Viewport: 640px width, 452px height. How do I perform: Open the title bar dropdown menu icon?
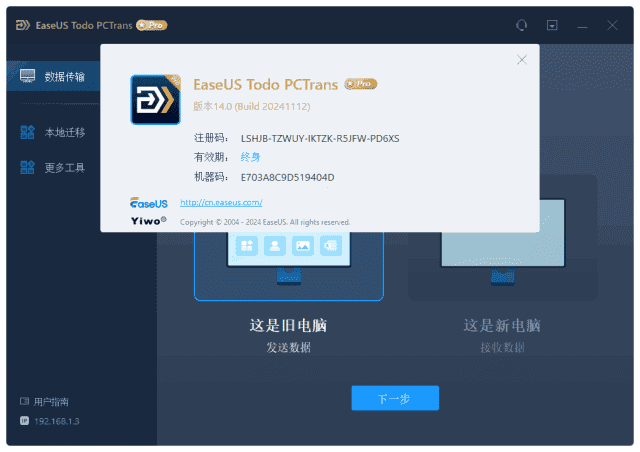(x=552, y=24)
